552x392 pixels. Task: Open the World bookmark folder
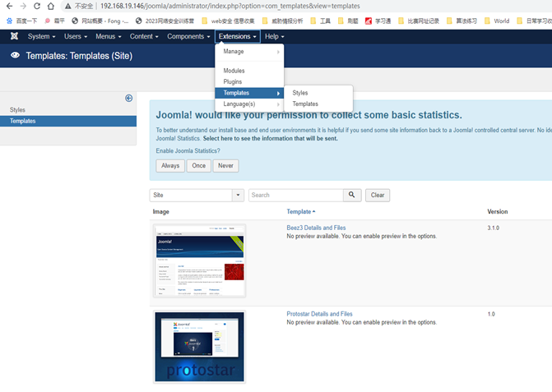click(x=497, y=21)
